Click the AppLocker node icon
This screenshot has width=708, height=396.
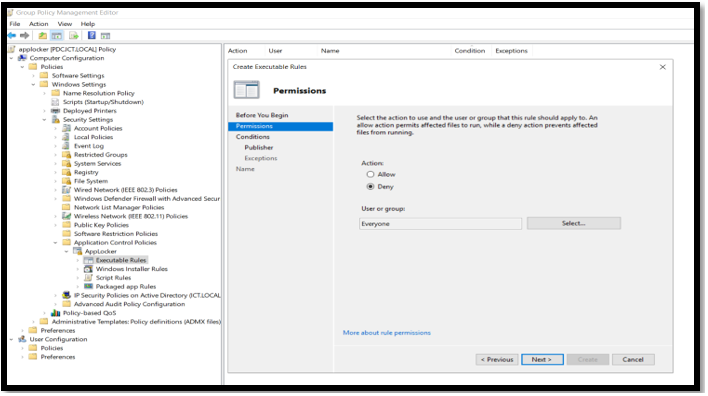[78, 252]
